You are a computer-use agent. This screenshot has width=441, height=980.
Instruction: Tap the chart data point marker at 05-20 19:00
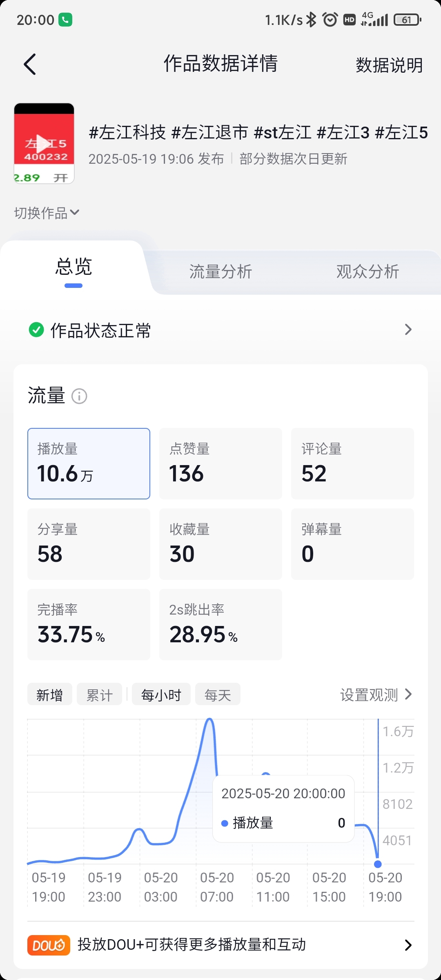378,864
